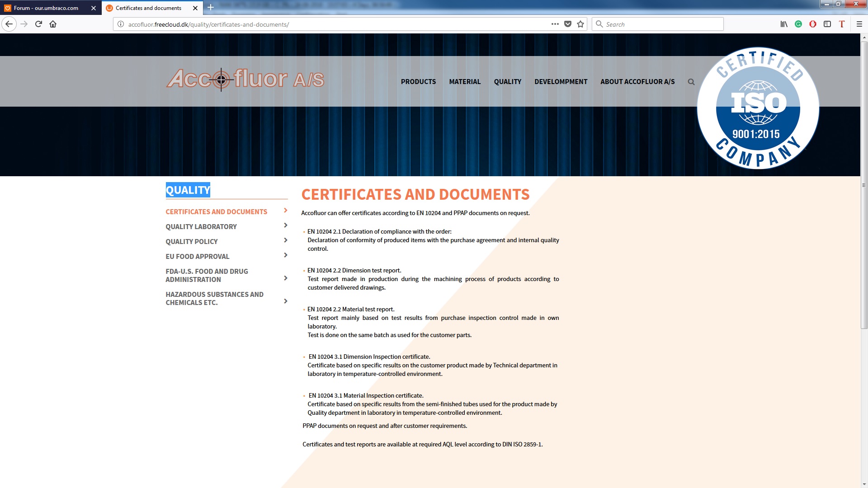The height and width of the screenshot is (488, 868).
Task: Click the green Grammarly extension icon
Action: 798,24
